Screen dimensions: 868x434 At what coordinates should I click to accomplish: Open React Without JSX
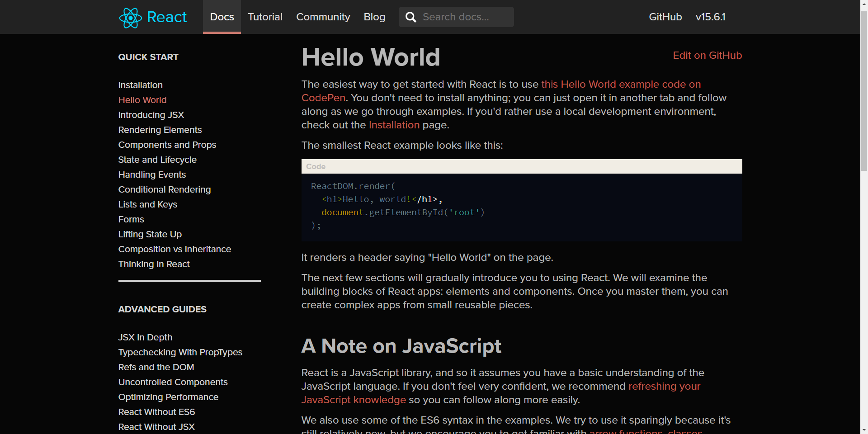[156, 427]
